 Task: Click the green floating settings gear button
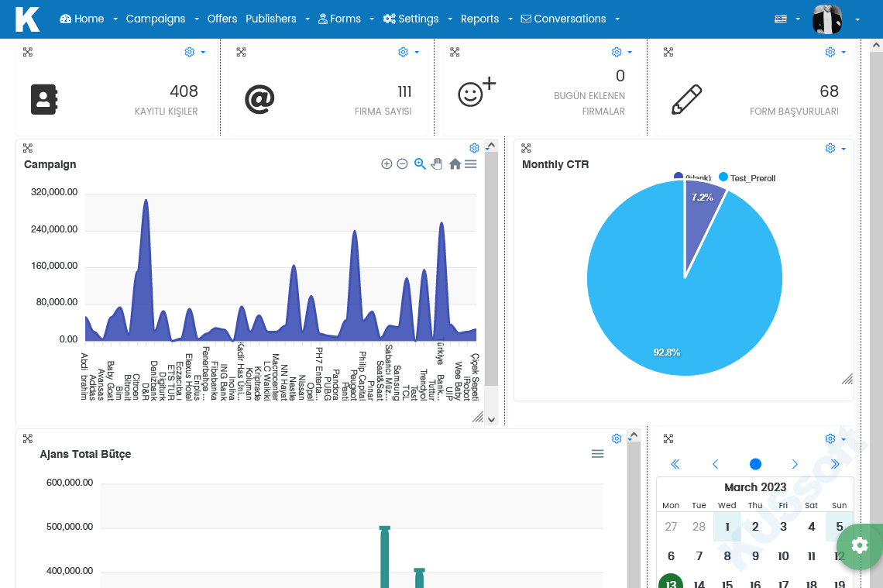pos(859,545)
